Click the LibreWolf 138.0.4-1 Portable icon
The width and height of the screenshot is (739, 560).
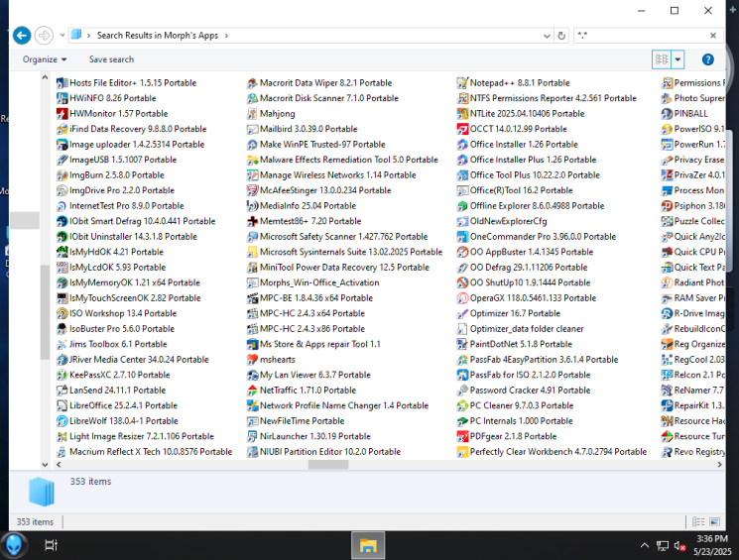(x=62, y=421)
